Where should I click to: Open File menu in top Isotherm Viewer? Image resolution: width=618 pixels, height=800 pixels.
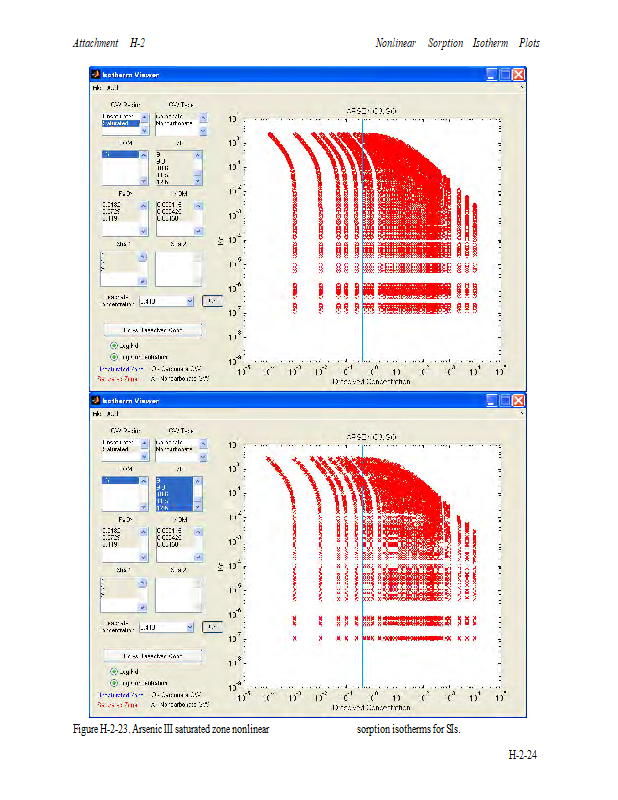(98, 88)
